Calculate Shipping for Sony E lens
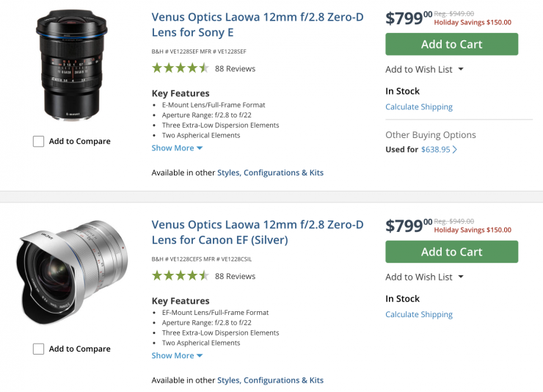The height and width of the screenshot is (392, 543). pyautogui.click(x=419, y=107)
